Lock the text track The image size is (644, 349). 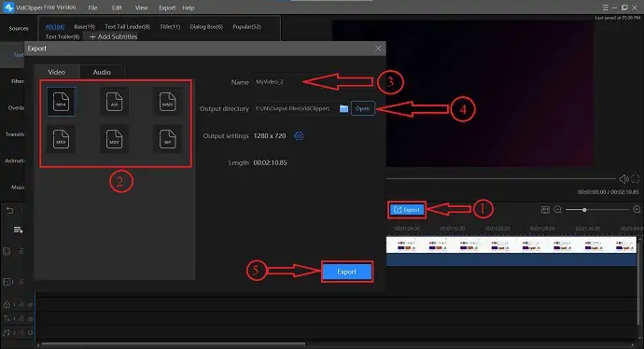coord(21,318)
